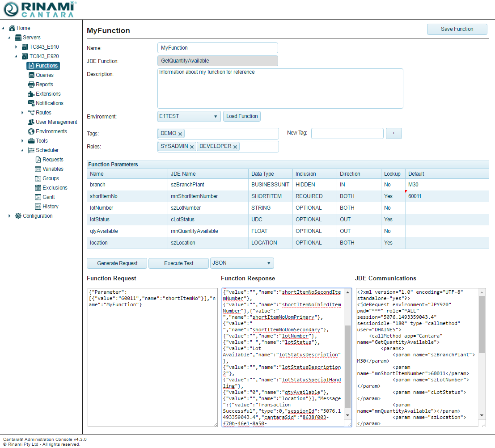
Task: Expand the TC843_E910 server node
Action: [x=16, y=47]
